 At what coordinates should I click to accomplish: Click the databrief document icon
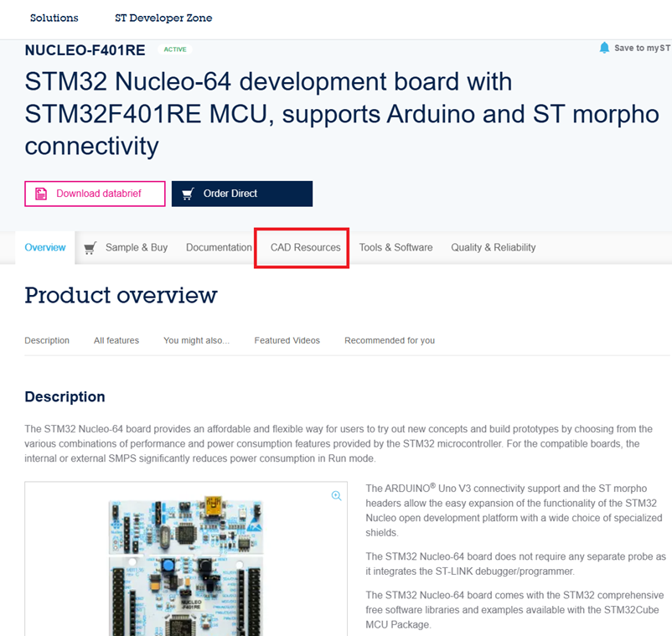coord(41,194)
